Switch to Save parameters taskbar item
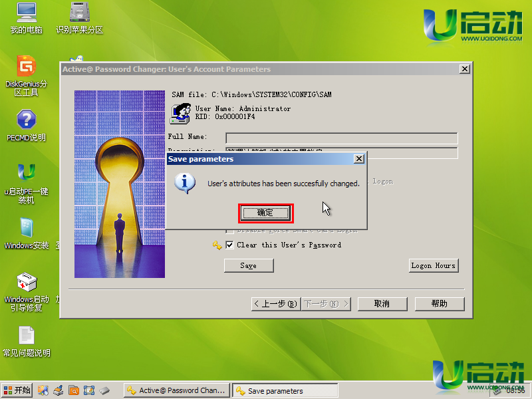The width and height of the screenshot is (532, 399). [x=285, y=390]
